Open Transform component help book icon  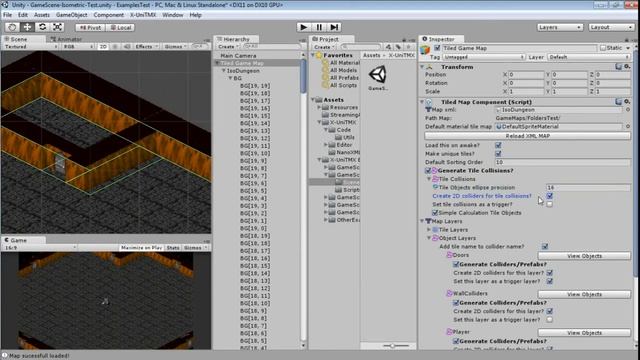click(619, 67)
